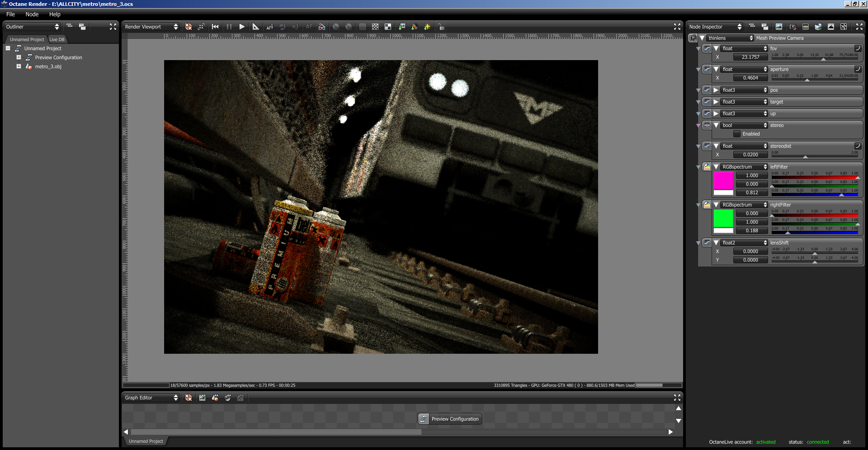Screen dimensions: 868x450
Task: Select the Unnamed Project tab in Outliner
Action: click(27, 39)
